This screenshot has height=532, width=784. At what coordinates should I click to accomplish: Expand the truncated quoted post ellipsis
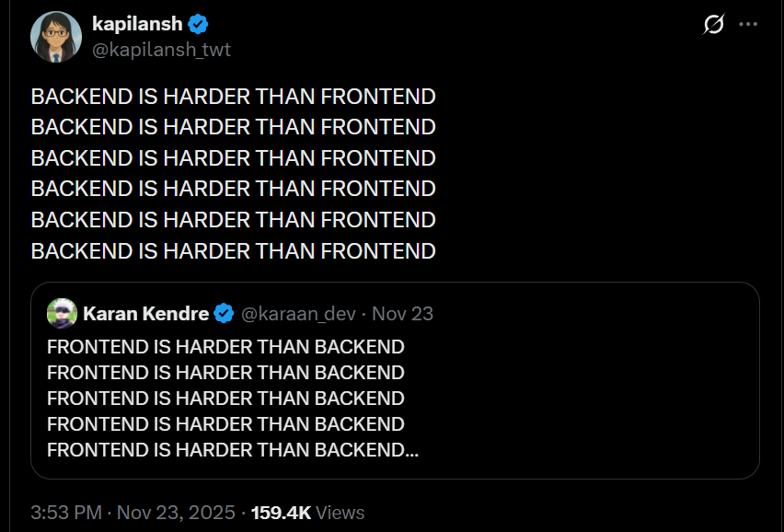point(411,450)
